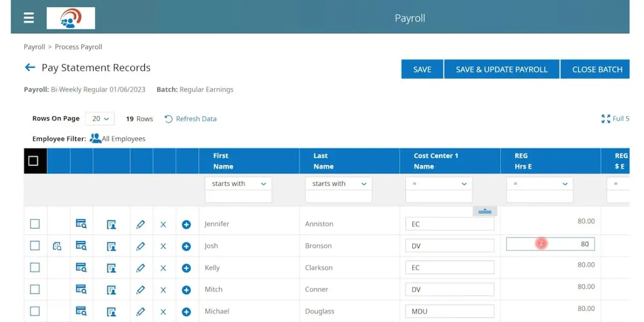Image resolution: width=644 pixels, height=322 pixels.
Task: Open record search icon for Jennifer Anniston
Action: 81,224
